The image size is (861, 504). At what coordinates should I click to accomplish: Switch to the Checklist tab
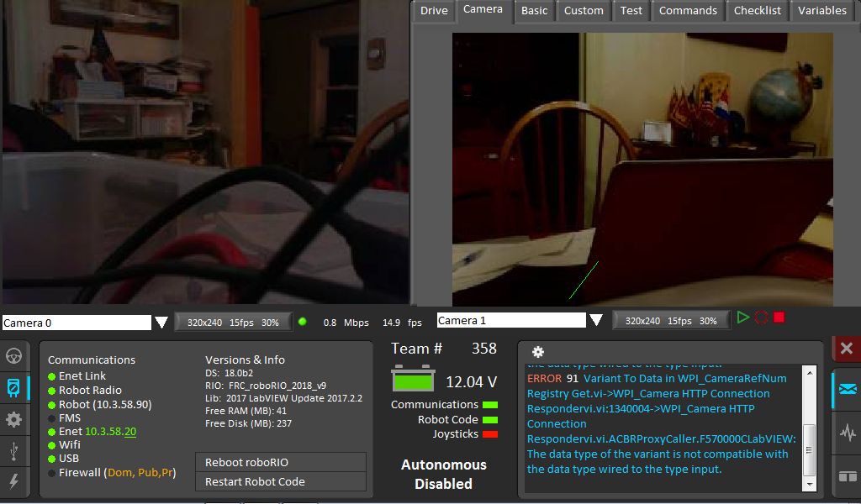point(757,11)
